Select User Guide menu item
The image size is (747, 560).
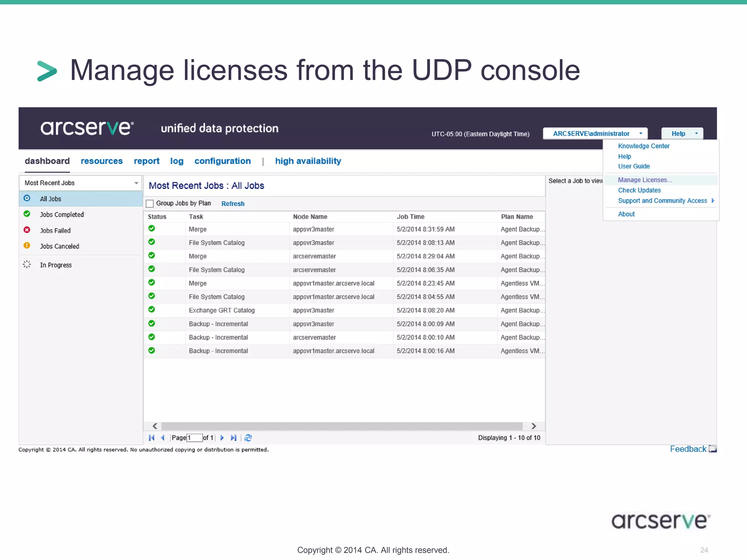tap(634, 166)
